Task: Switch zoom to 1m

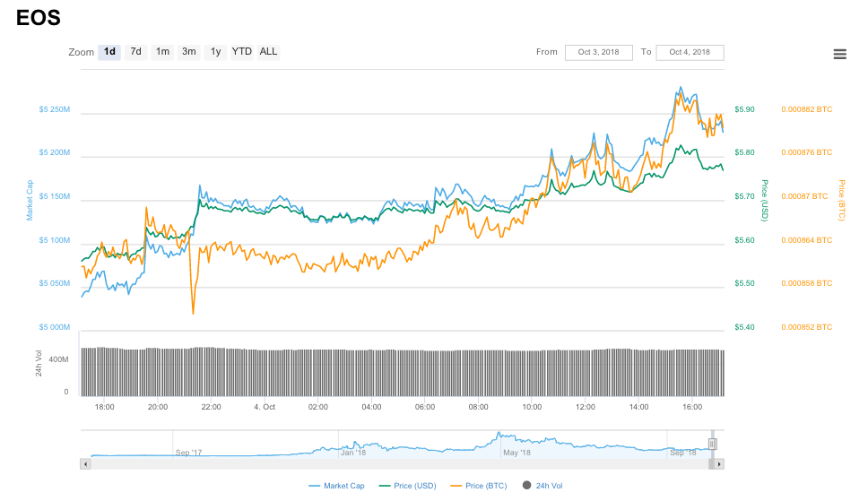Action: 162,52
